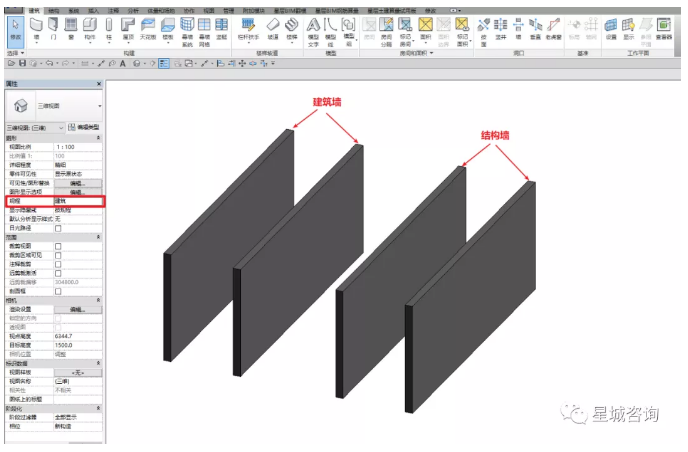Click Edit for Rendering Settings (渲染设置)
Screen dimensions: 688x452
click(x=78, y=309)
